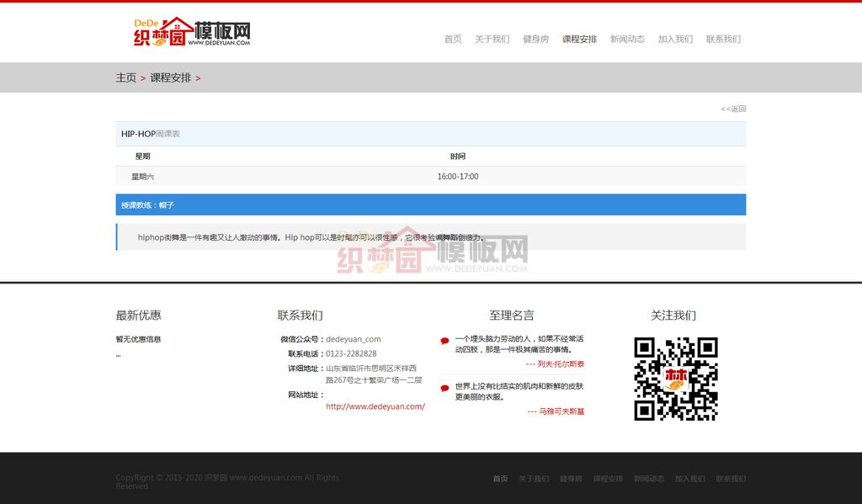
Task: Click the 授课教练：帽子 blue bar
Action: [430, 205]
